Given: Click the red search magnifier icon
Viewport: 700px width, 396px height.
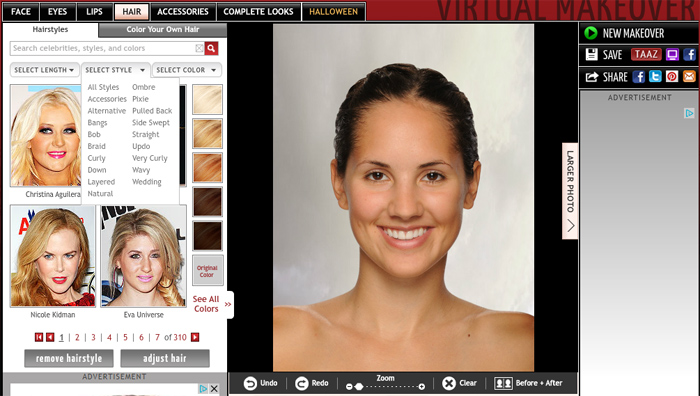Looking at the screenshot, I should [x=211, y=48].
